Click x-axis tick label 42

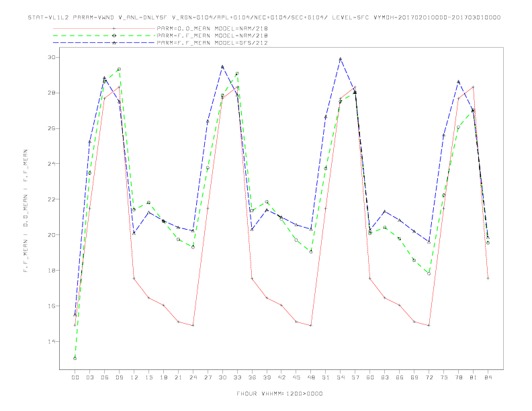[281, 377]
